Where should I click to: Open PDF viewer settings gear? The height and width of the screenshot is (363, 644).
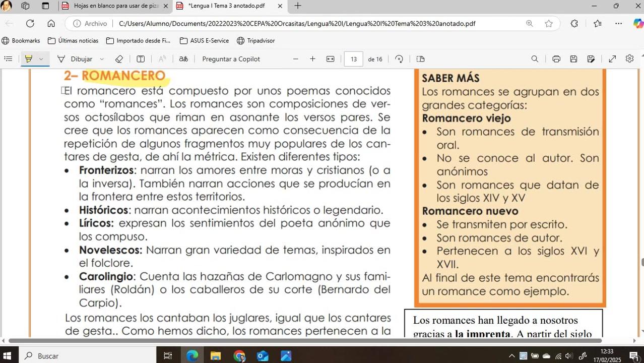coord(629,59)
